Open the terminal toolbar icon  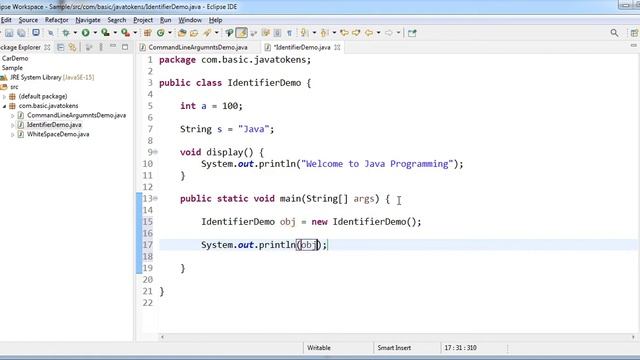point(36,33)
